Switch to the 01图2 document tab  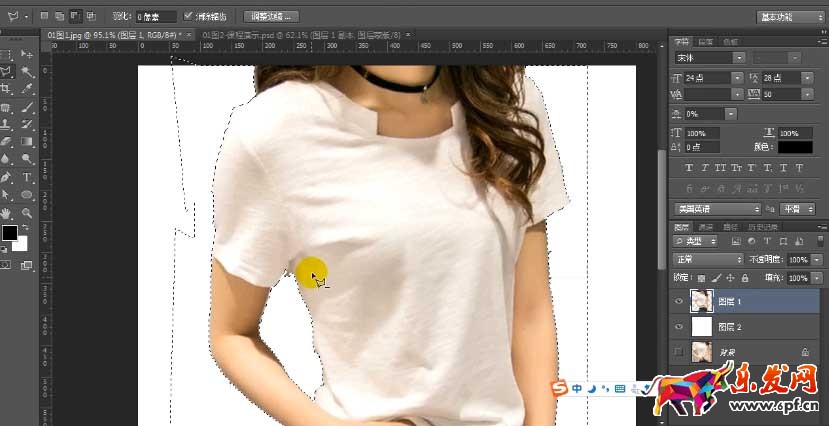(300, 35)
